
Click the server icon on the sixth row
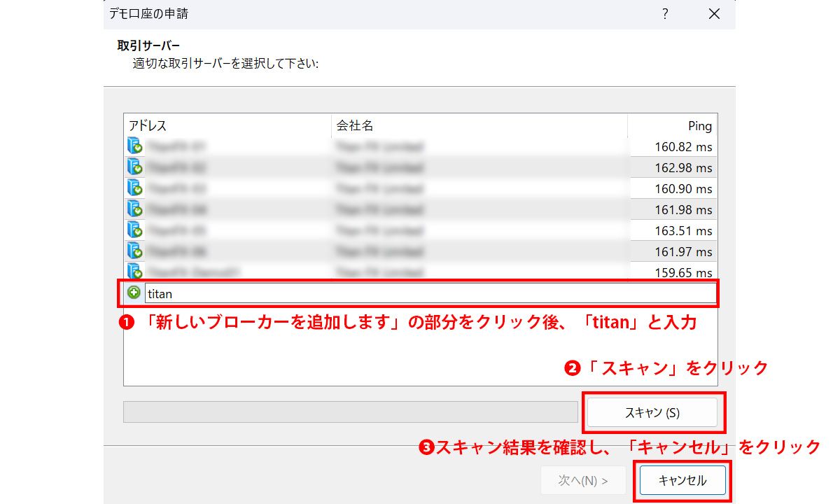tap(134, 251)
